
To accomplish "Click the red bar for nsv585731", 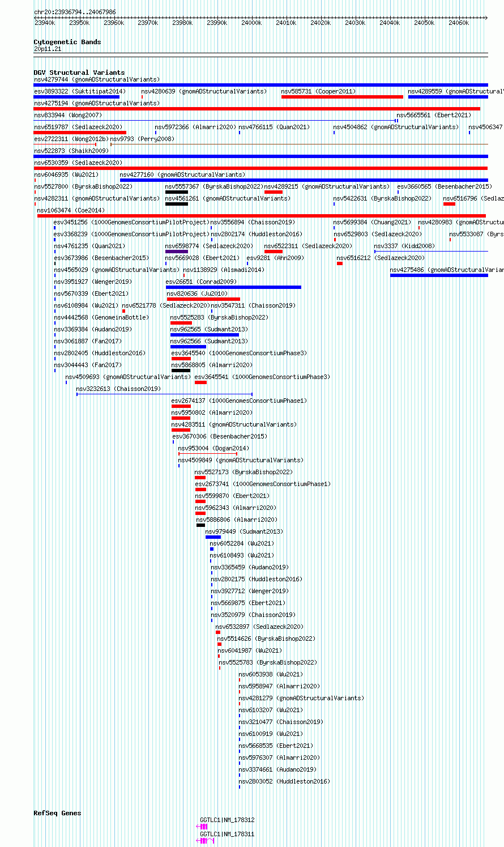I will point(342,97).
